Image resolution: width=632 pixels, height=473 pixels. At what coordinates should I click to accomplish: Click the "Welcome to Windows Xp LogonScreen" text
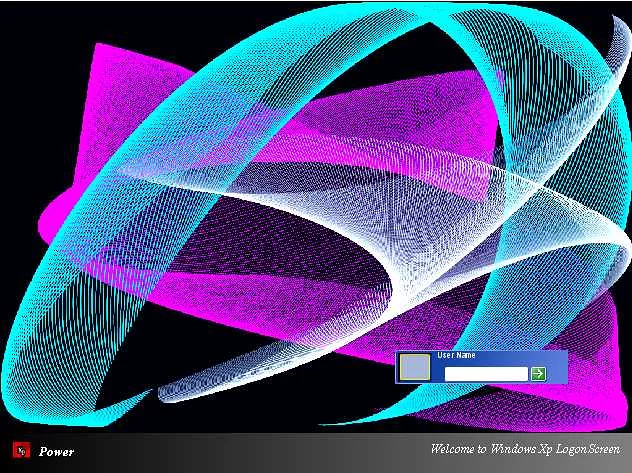(x=524, y=449)
